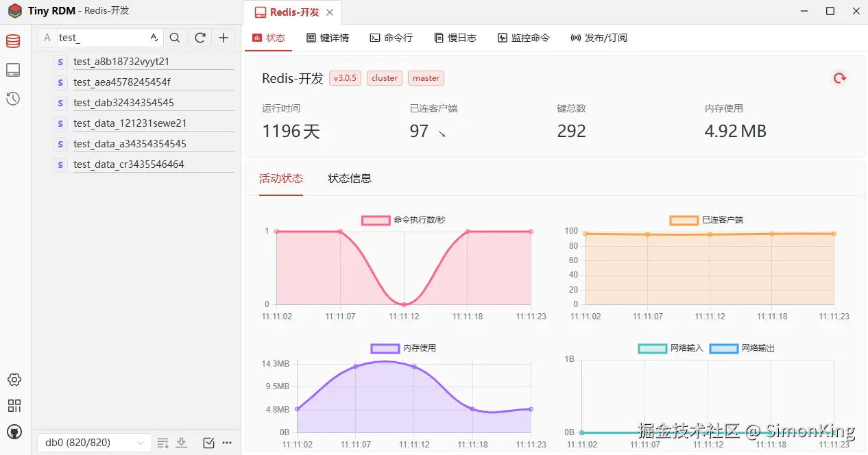The height and width of the screenshot is (455, 868).
Task: Toggle exact match option in filter box
Action: tap(154, 38)
